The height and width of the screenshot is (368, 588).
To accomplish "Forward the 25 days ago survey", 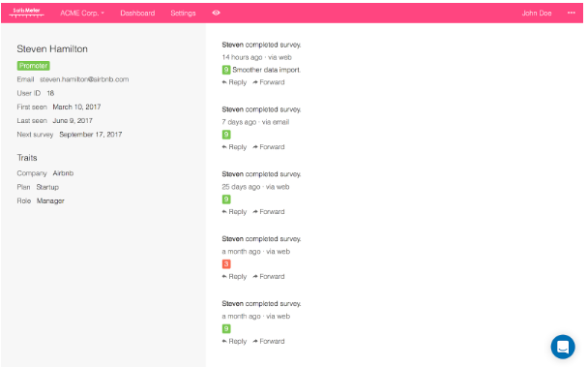I will 269,212.
